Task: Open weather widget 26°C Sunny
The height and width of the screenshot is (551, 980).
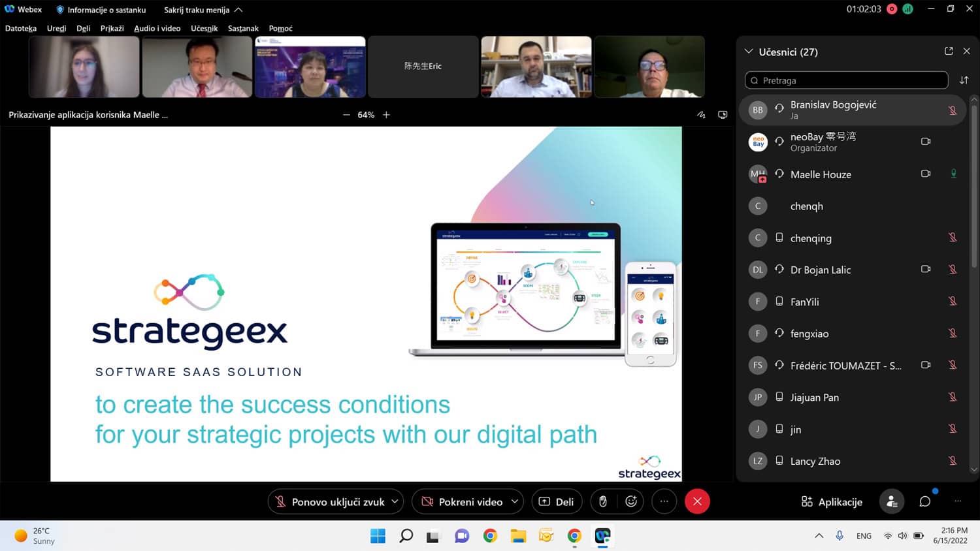Action: [x=35, y=536]
